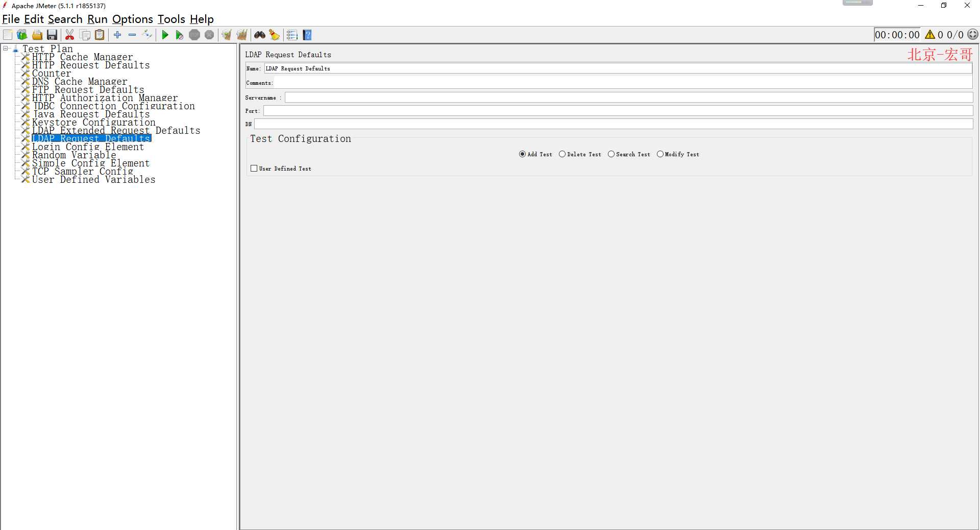The height and width of the screenshot is (530, 980).
Task: Select Keystore Configuration in tree
Action: click(x=94, y=123)
